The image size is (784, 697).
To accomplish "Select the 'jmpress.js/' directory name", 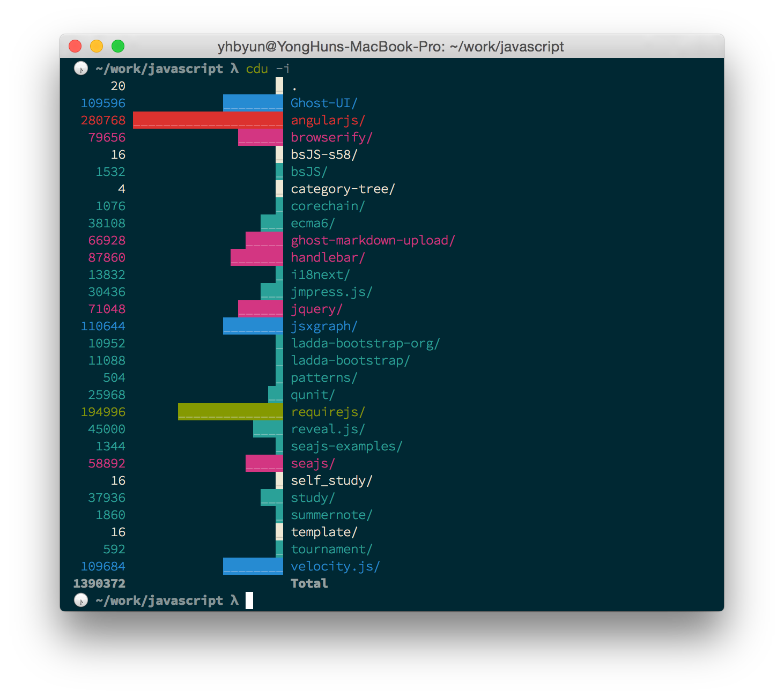I will [331, 292].
